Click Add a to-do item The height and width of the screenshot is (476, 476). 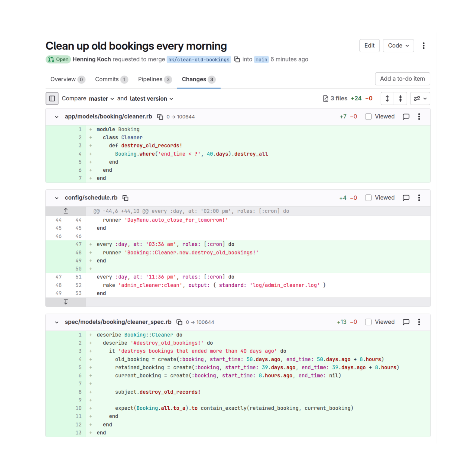click(402, 79)
